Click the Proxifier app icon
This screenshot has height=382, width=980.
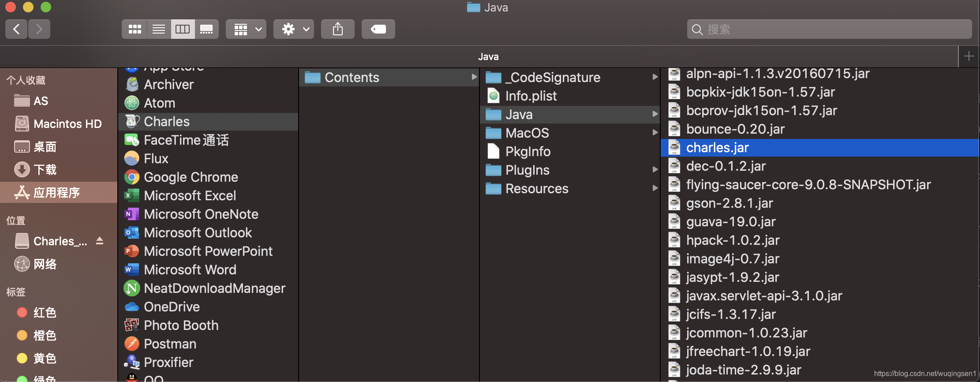click(132, 362)
